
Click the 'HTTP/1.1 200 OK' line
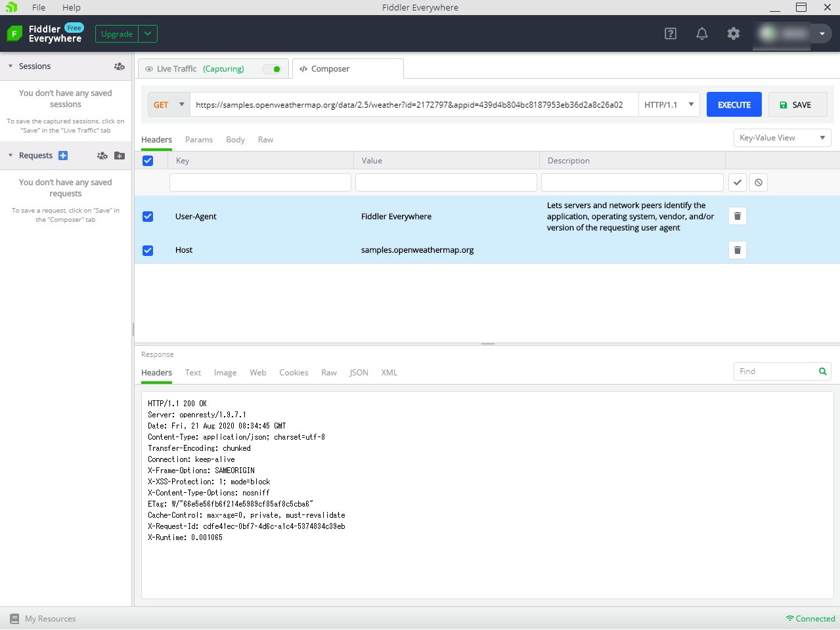(177, 404)
